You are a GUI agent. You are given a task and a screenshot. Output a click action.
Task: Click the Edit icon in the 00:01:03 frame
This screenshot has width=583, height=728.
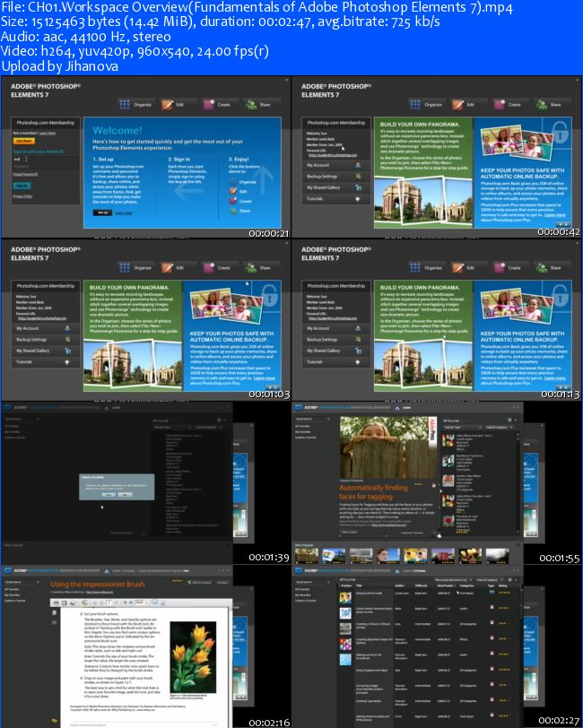pyautogui.click(x=167, y=267)
